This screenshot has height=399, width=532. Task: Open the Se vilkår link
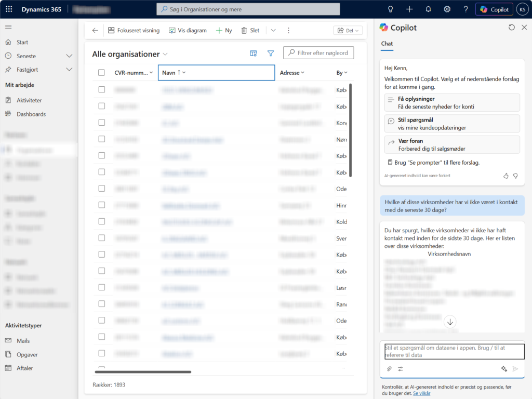[422, 393]
